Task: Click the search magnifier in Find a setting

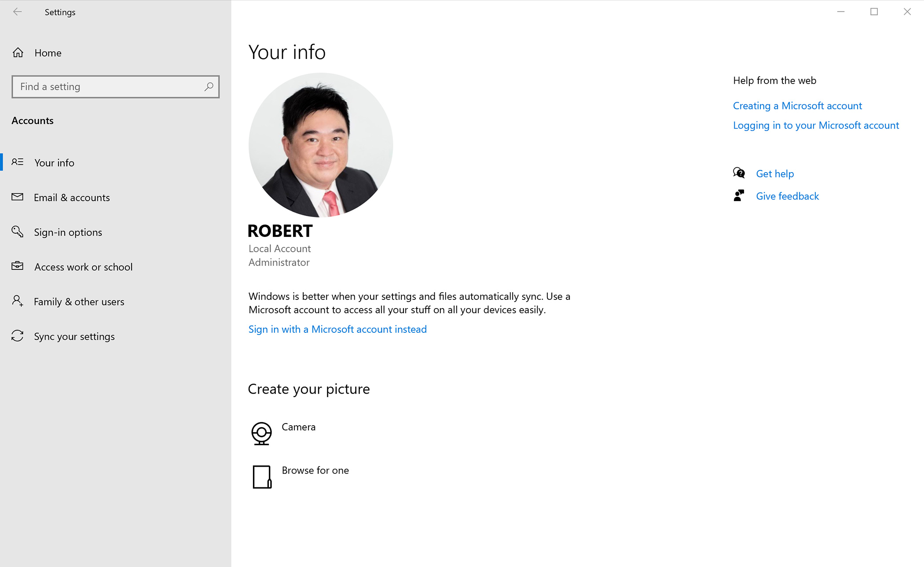Action: pos(209,87)
